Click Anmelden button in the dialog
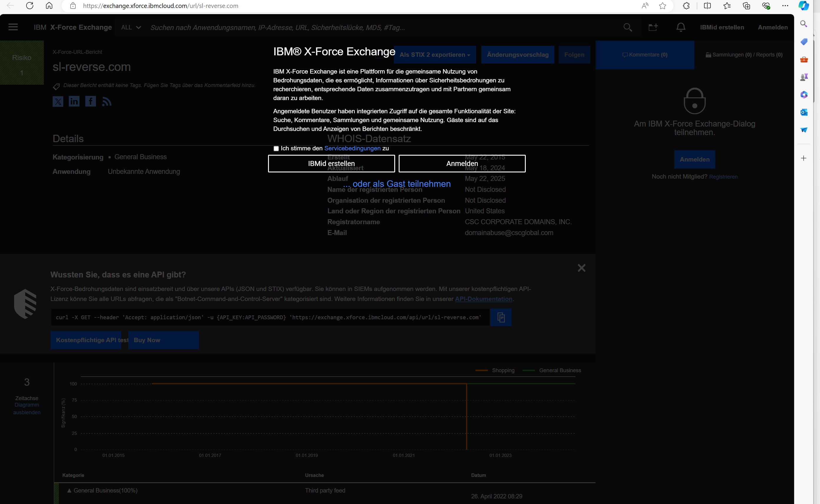Image resolution: width=820 pixels, height=504 pixels. [x=462, y=164]
